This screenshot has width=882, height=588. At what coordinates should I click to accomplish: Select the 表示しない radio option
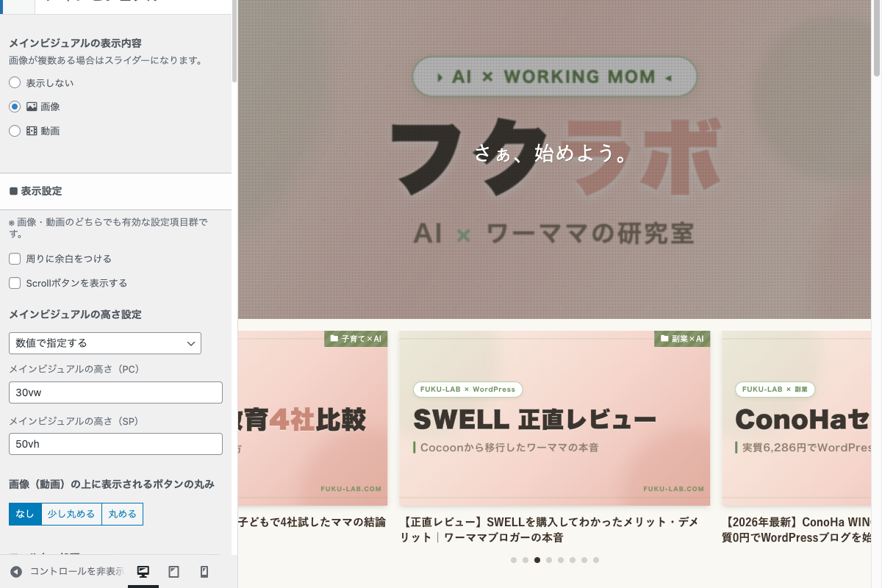pos(15,82)
